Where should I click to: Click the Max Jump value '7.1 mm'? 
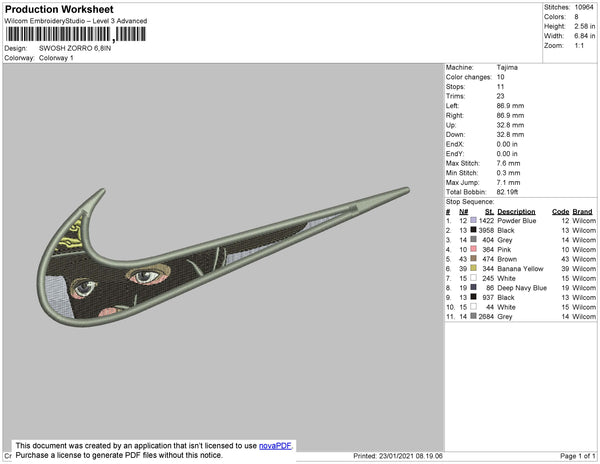tap(508, 182)
